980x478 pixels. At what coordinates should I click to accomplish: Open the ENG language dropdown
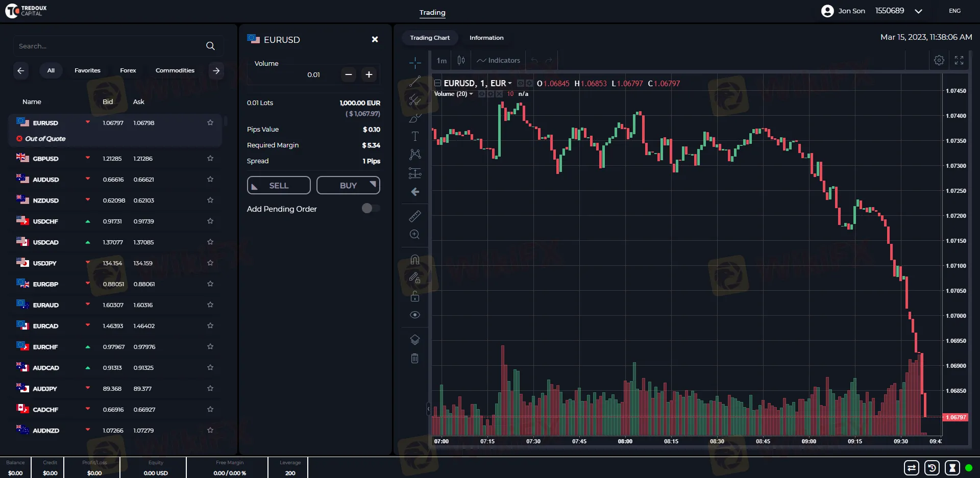pyautogui.click(x=954, y=10)
